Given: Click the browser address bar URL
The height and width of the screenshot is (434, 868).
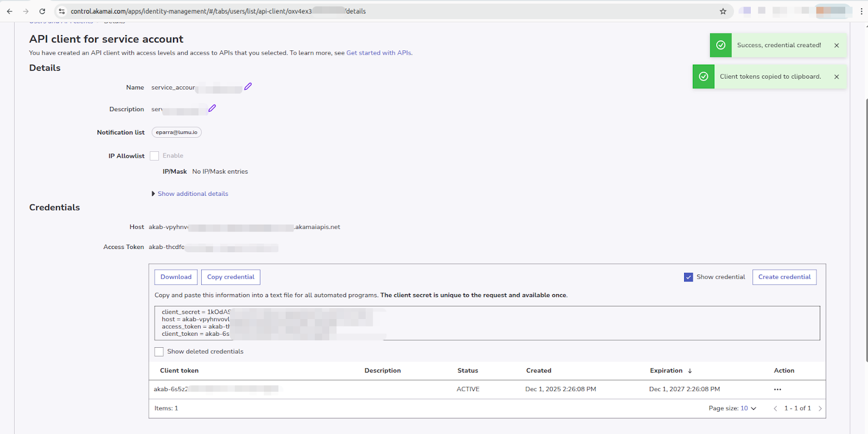Looking at the screenshot, I should pyautogui.click(x=217, y=11).
